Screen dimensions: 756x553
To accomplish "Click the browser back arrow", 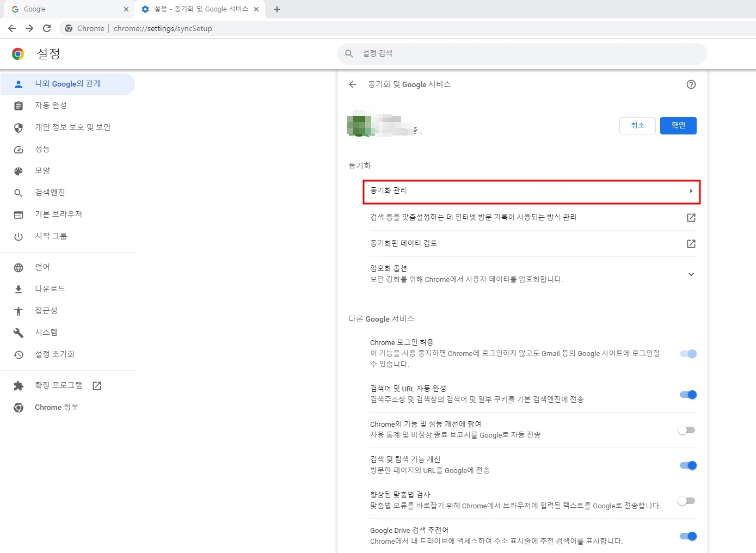I will click(12, 28).
